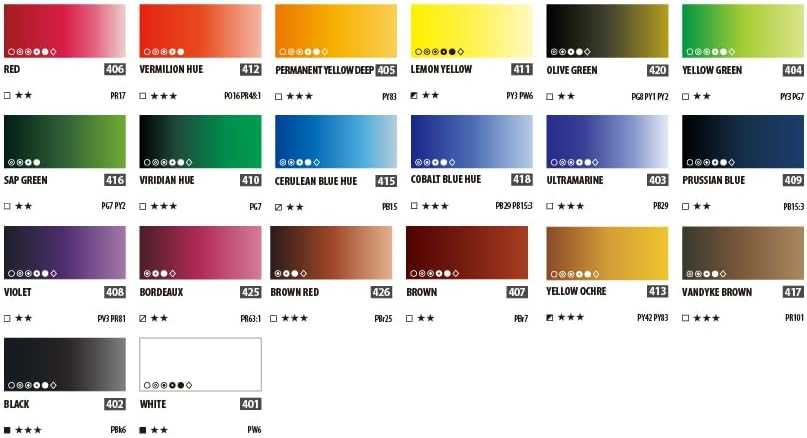Viewport: 807px width, 438px height.
Task: Click the circle icons row in Prussian Blue swatch
Action: coord(711,163)
